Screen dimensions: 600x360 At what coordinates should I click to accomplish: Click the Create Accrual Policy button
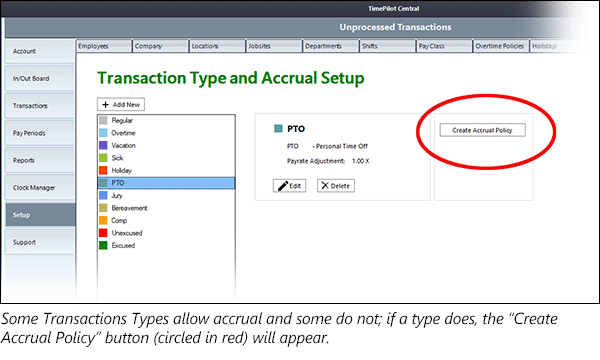point(482,130)
